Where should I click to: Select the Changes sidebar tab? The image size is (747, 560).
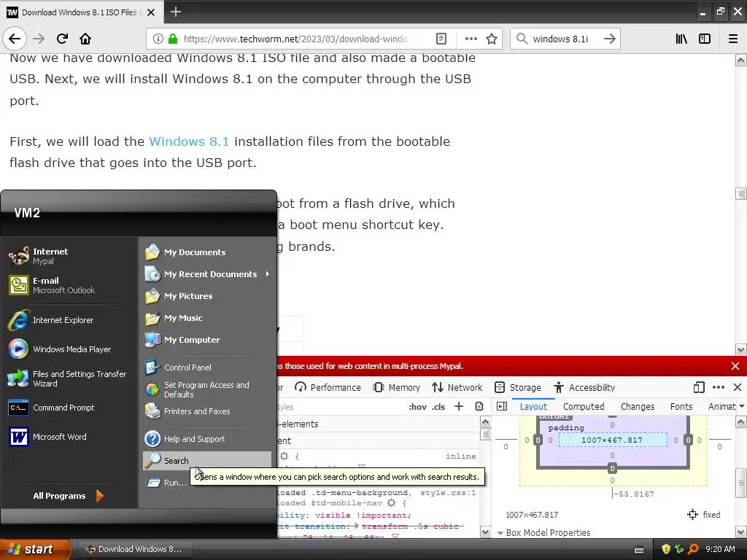pos(638,406)
